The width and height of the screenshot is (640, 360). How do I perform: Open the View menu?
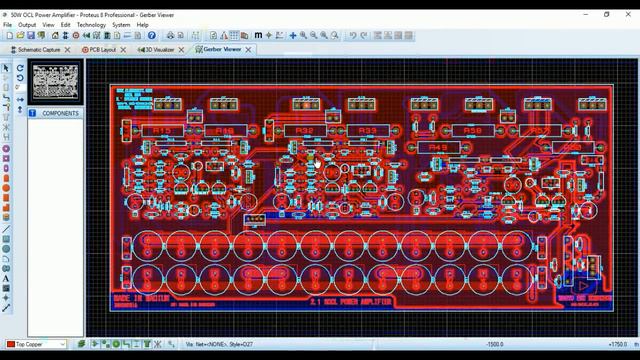(48, 25)
